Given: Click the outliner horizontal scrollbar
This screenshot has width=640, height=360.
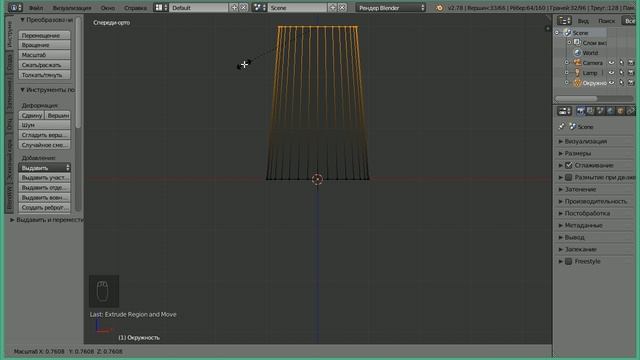Looking at the screenshot, I should point(576,98).
